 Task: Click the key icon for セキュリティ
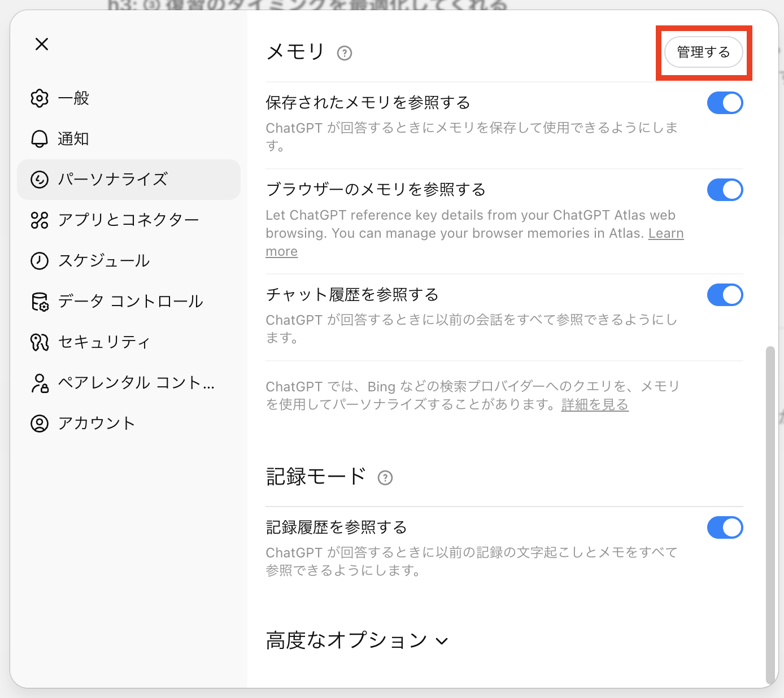coord(40,342)
